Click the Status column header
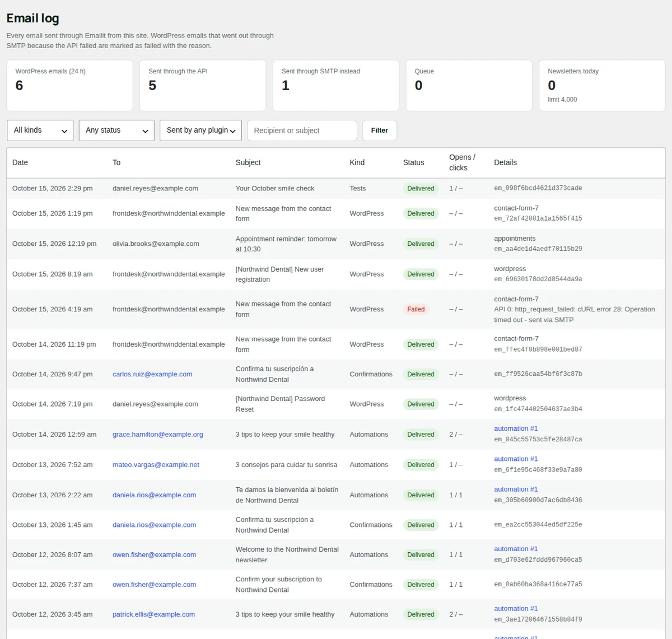The width and height of the screenshot is (672, 639). [x=413, y=162]
